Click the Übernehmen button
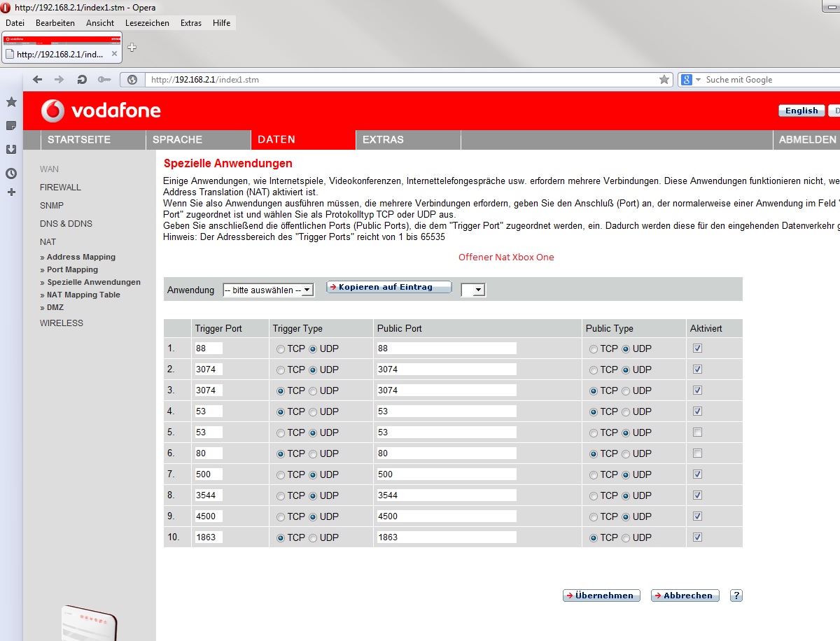The width and height of the screenshot is (840, 641). (x=601, y=596)
